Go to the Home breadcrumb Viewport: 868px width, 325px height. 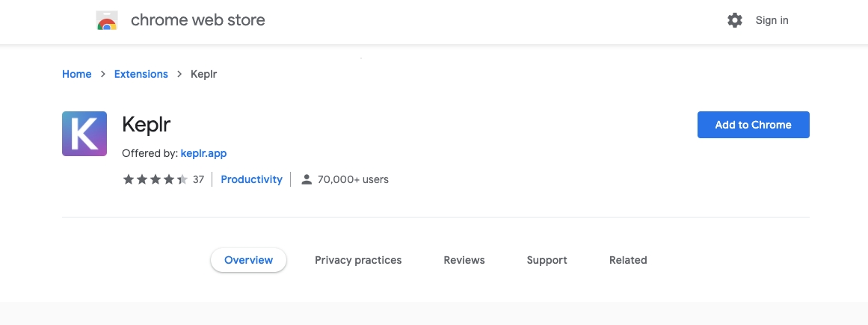76,74
